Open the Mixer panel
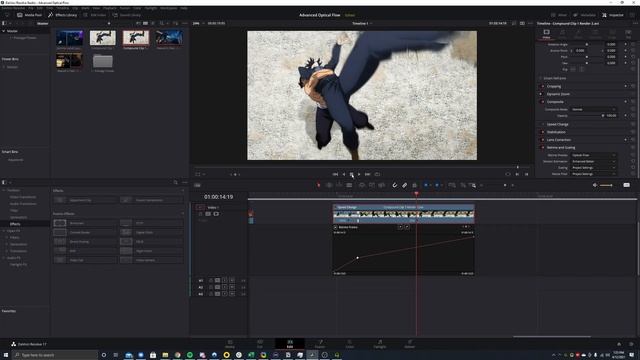The height and width of the screenshot is (360, 640). click(x=559, y=15)
